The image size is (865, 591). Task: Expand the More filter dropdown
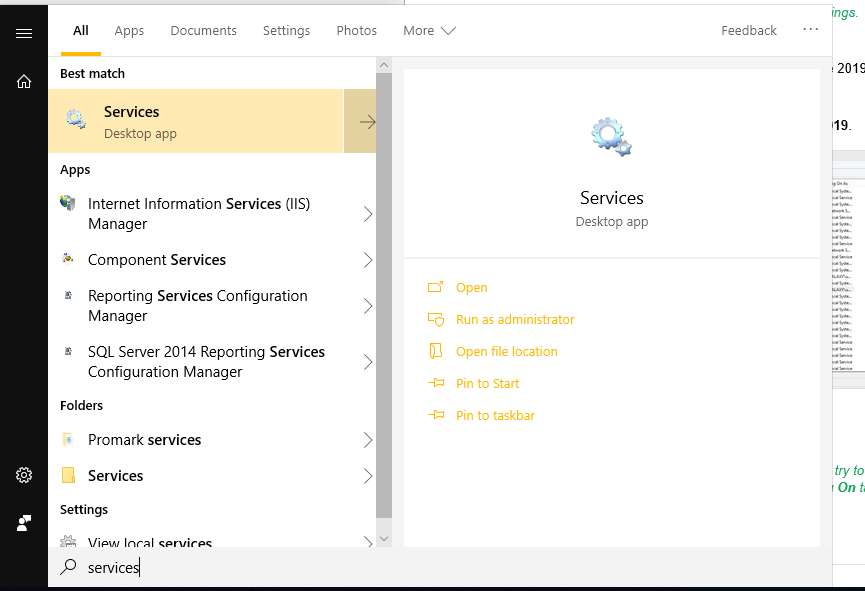[x=429, y=31]
